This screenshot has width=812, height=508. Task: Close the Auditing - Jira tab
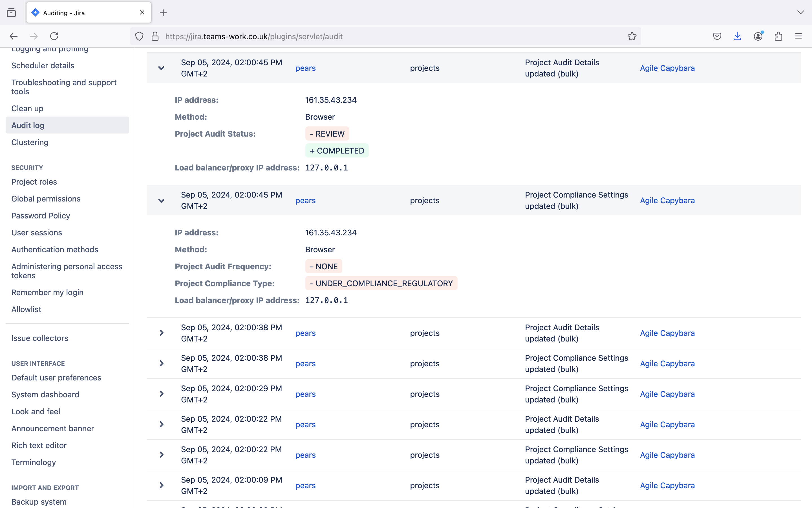point(142,12)
